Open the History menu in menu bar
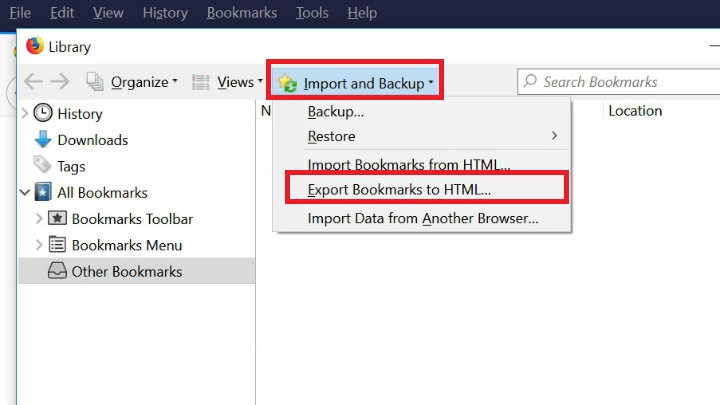720x405 pixels. pos(165,13)
